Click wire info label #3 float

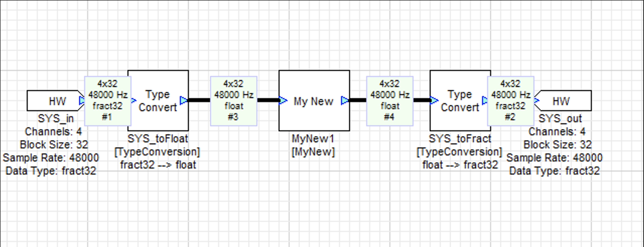coord(234,101)
